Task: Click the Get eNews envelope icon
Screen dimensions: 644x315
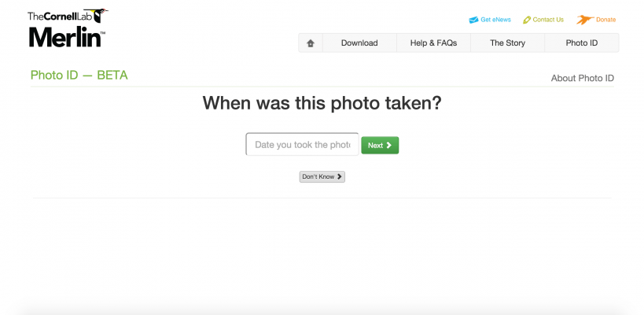Action: tap(473, 20)
